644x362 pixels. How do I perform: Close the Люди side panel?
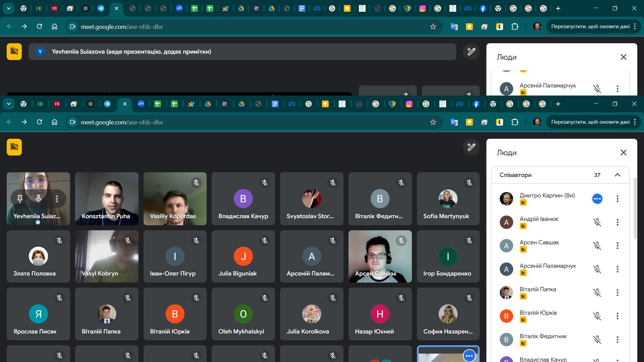[624, 153]
